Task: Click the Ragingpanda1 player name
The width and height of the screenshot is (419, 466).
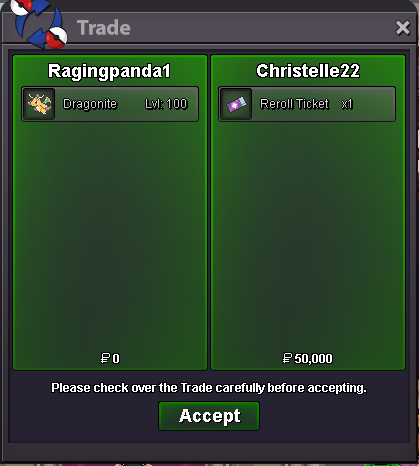Action: [x=109, y=72]
